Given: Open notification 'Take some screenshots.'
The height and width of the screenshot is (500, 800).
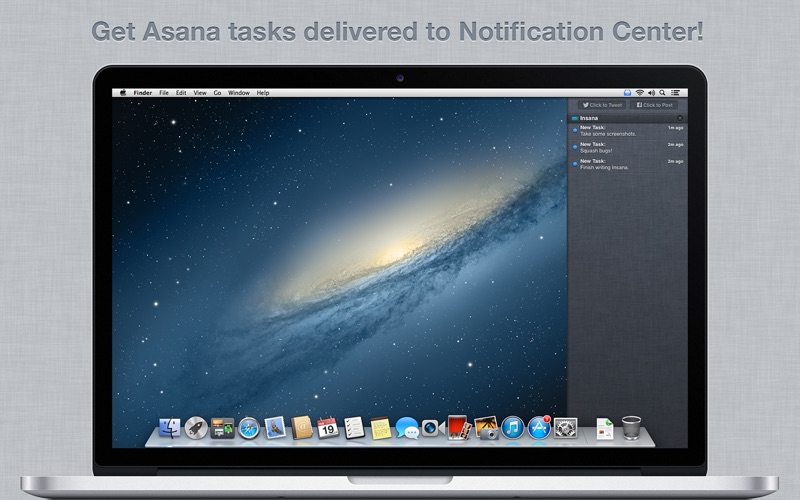Looking at the screenshot, I should [x=628, y=131].
